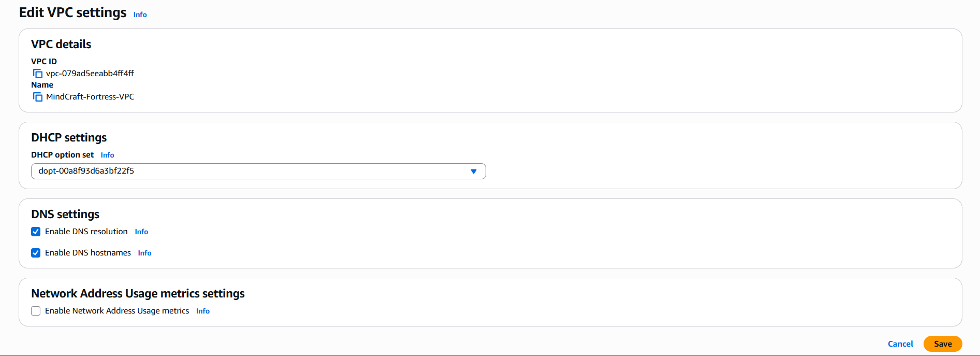Open Info link for DHCP option set

click(107, 155)
